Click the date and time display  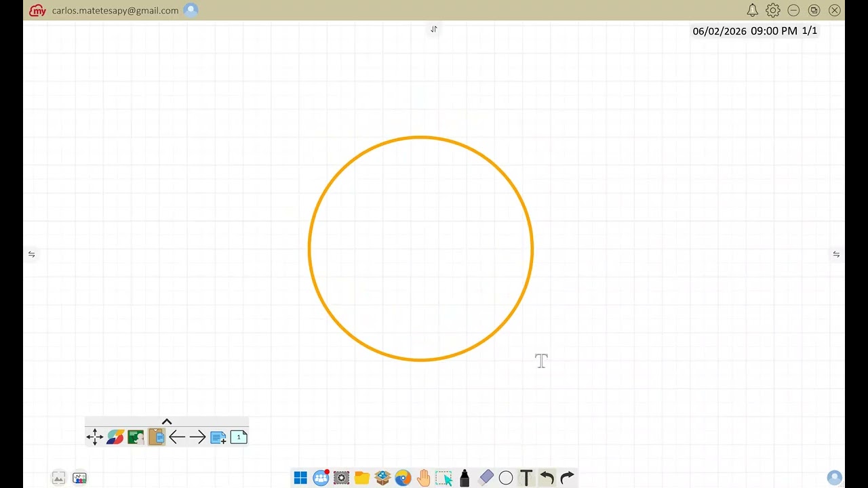point(745,31)
